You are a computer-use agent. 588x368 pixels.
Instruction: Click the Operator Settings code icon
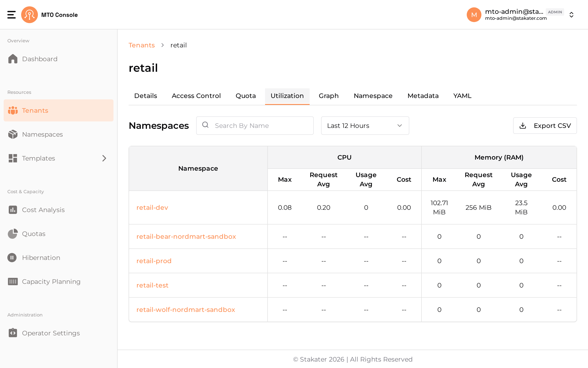(13, 333)
